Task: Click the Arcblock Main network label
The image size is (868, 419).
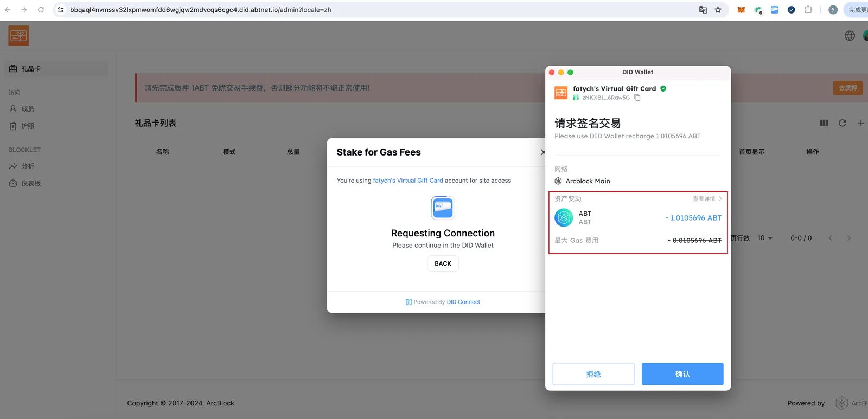Action: click(588, 181)
